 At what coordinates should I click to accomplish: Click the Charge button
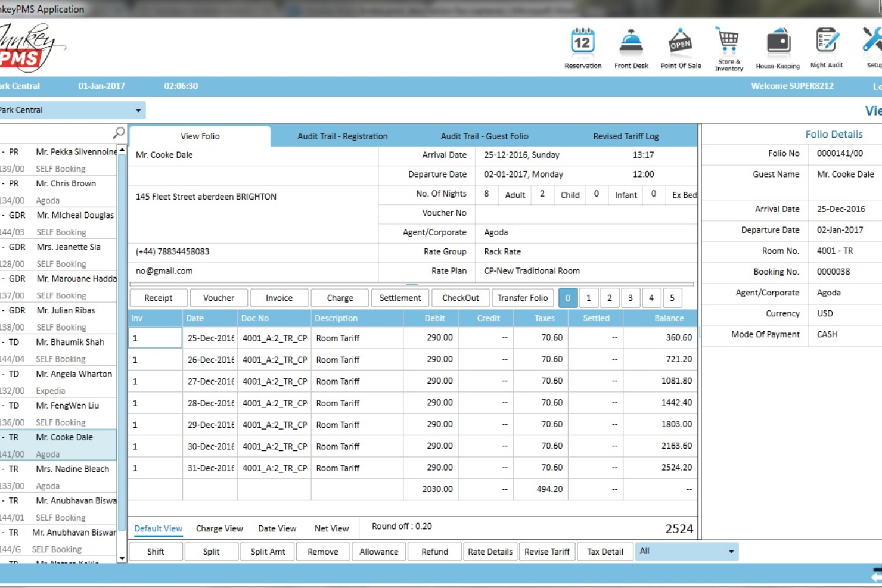coord(340,298)
